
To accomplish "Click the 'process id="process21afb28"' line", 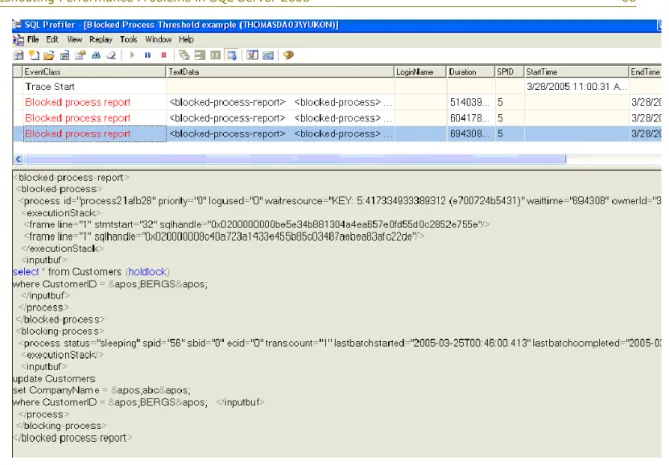I will point(340,201).
